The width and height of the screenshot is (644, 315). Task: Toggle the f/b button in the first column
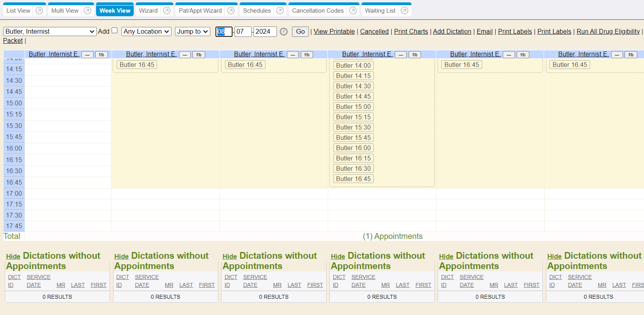pyautogui.click(x=102, y=55)
